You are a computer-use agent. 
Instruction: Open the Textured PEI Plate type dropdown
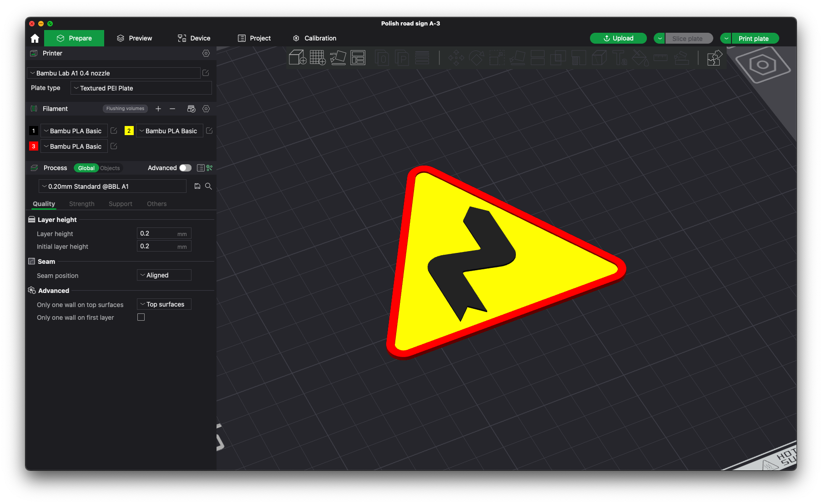141,88
